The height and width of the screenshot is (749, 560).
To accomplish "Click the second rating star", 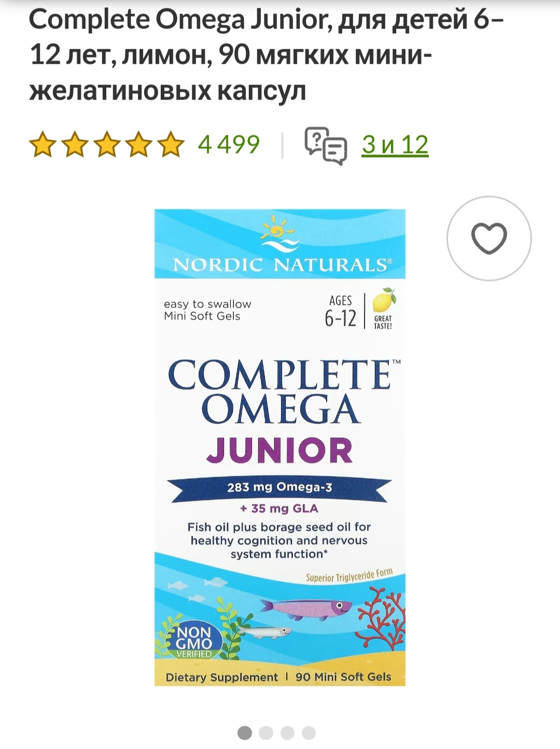I will tap(75, 145).
